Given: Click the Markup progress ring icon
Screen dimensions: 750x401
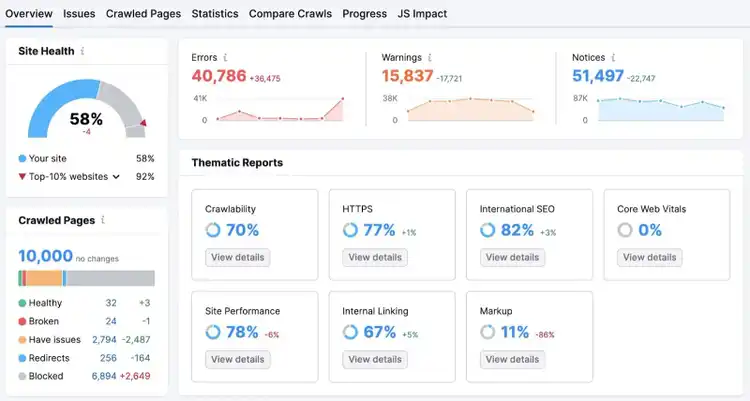Looking at the screenshot, I should point(487,332).
